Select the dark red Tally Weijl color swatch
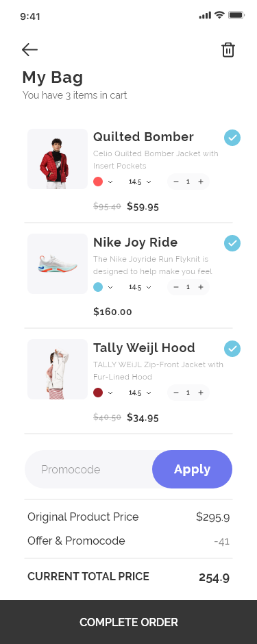The image size is (257, 644). click(98, 393)
